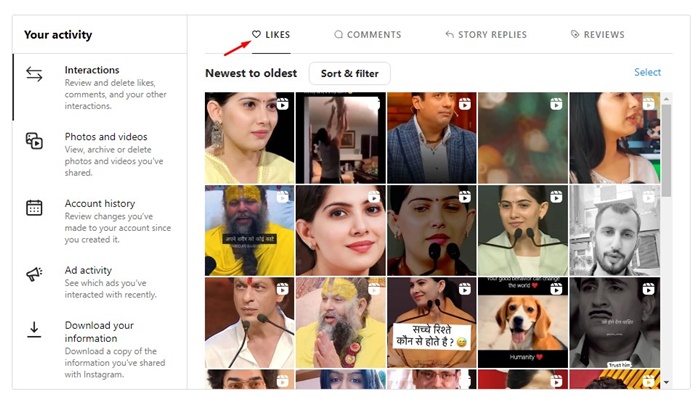
Task: Click the Select link
Action: click(x=647, y=72)
